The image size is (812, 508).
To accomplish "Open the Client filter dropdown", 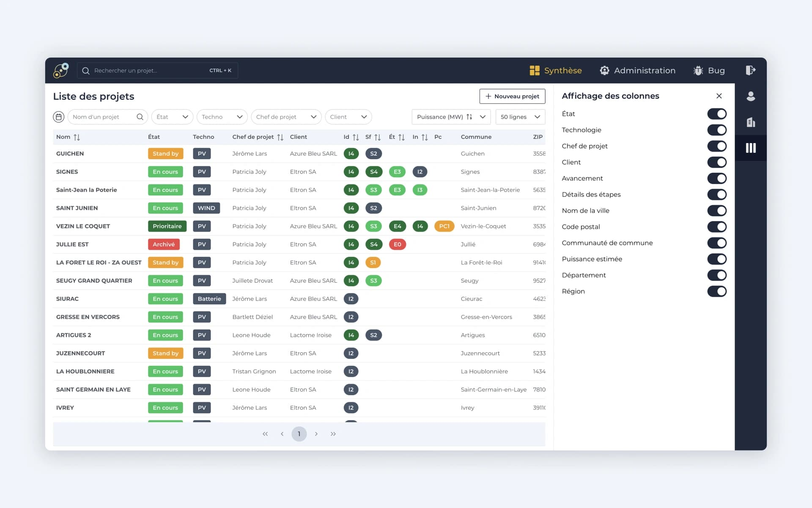I will point(348,117).
